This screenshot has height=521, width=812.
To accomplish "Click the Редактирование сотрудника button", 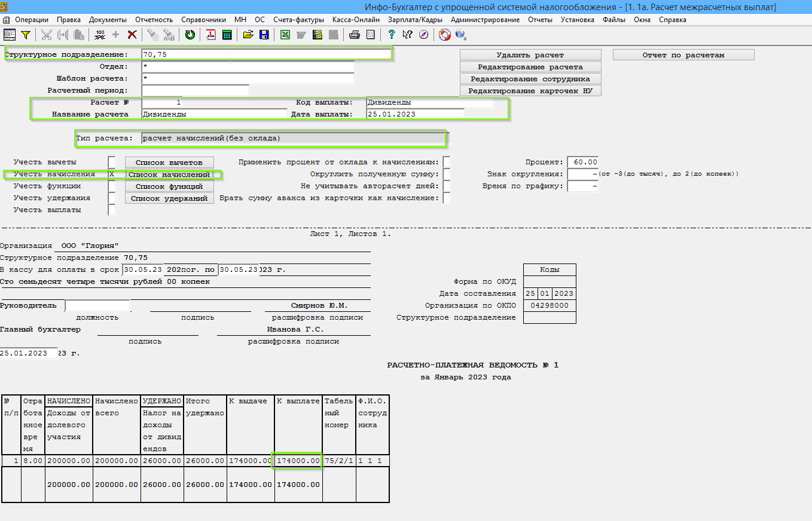I will (x=530, y=79).
